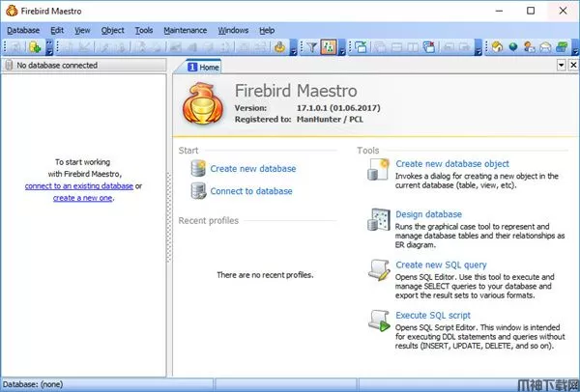Click the Create new database link

point(253,168)
